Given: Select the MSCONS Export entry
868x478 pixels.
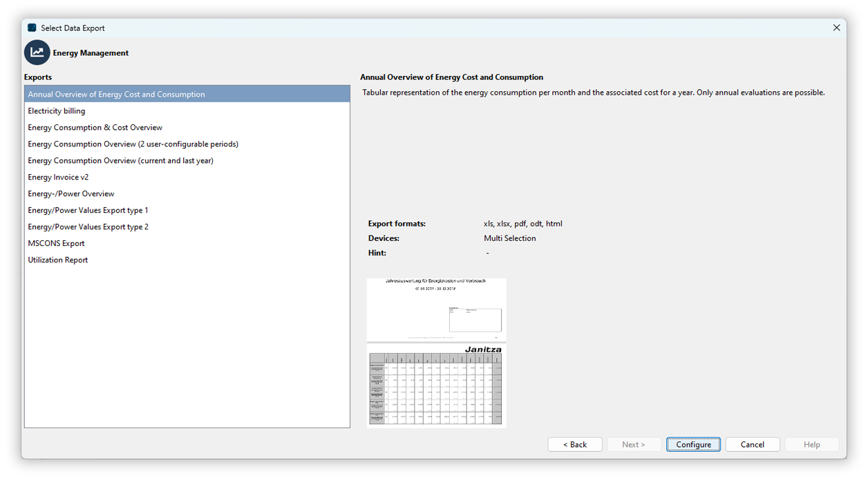Looking at the screenshot, I should coord(55,243).
